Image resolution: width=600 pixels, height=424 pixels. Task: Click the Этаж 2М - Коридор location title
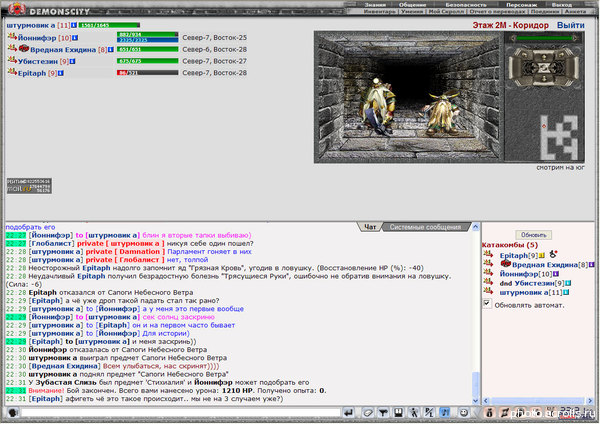510,25
